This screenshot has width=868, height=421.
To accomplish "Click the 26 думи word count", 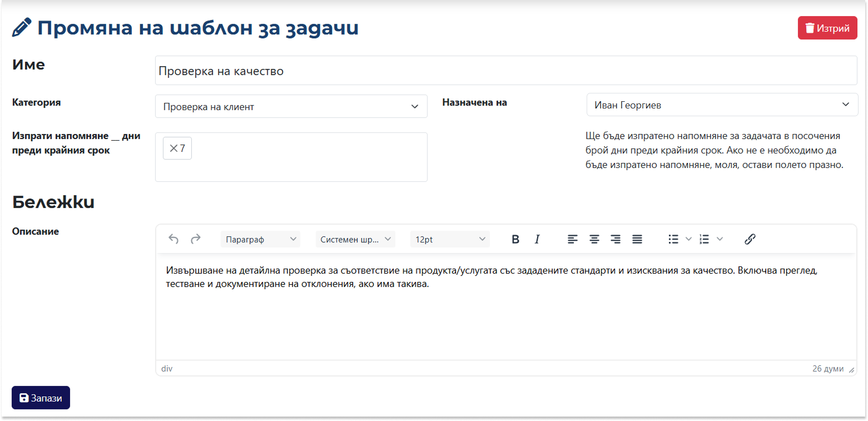I will [827, 369].
